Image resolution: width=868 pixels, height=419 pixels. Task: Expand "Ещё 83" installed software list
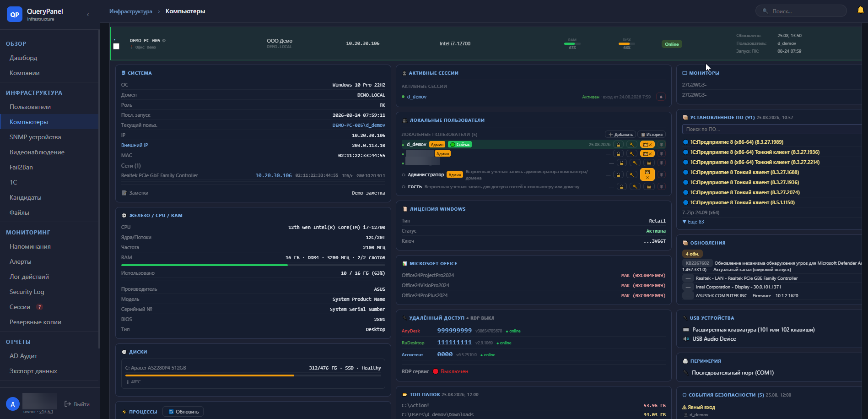[x=693, y=222]
